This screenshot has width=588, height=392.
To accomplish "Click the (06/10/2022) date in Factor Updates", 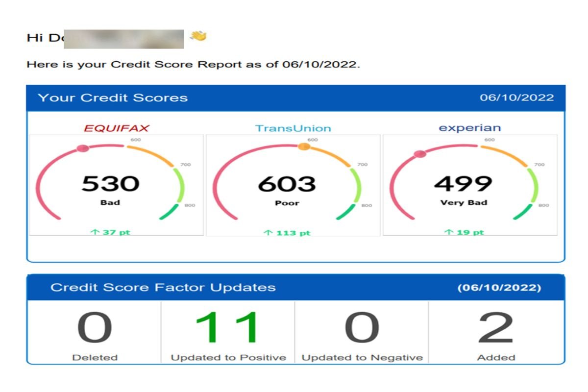I will tap(499, 288).
